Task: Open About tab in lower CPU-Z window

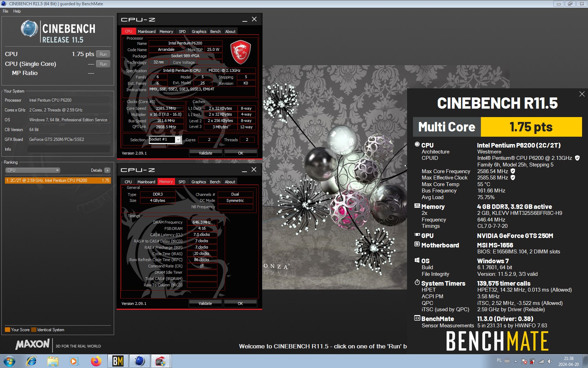Action: (230, 182)
